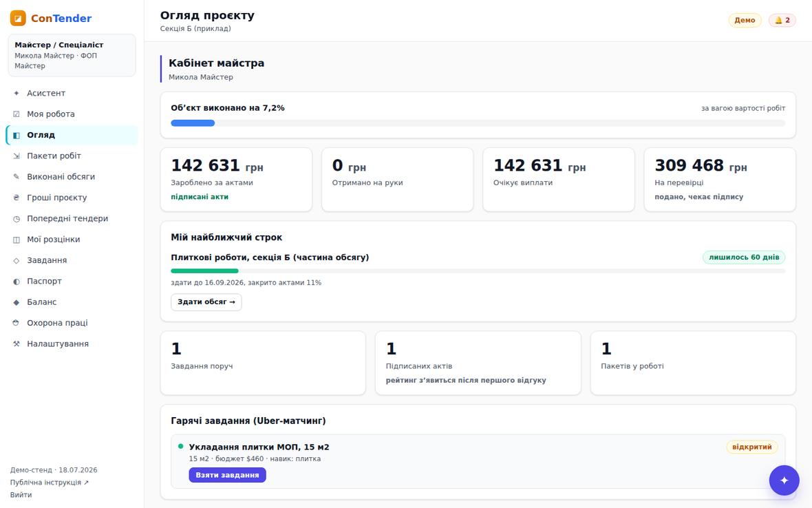Click the 'підписані акти' green label
Viewport: 812px width, 508px height.
click(x=200, y=197)
